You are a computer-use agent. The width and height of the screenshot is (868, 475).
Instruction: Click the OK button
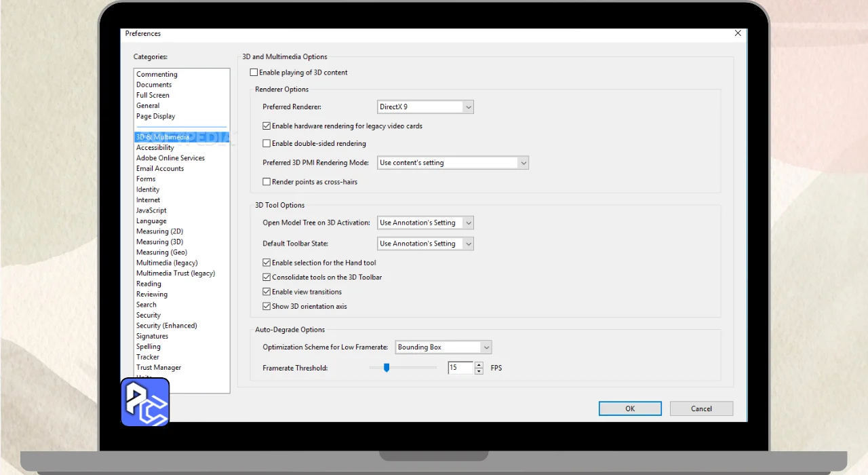[630, 408]
